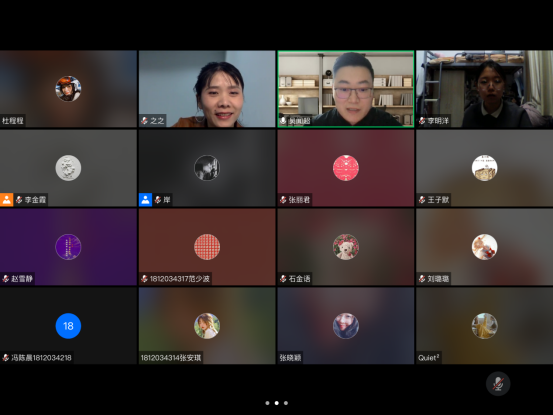
Task: Click the red patterned avatar of 张丽君
Action: (x=346, y=168)
